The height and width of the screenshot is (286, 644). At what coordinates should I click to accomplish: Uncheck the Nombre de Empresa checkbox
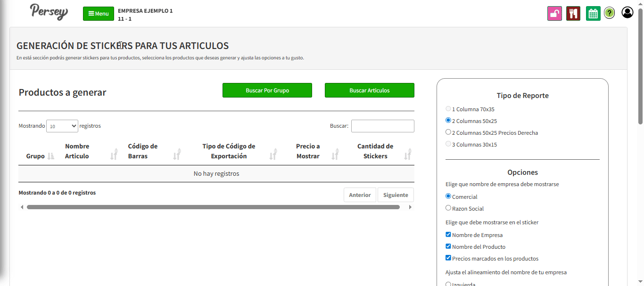(448, 234)
